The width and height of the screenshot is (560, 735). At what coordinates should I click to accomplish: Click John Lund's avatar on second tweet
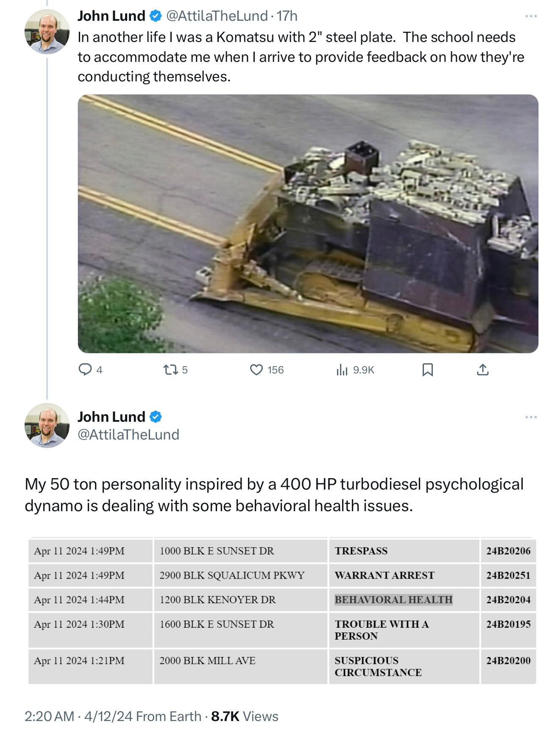pyautogui.click(x=47, y=425)
